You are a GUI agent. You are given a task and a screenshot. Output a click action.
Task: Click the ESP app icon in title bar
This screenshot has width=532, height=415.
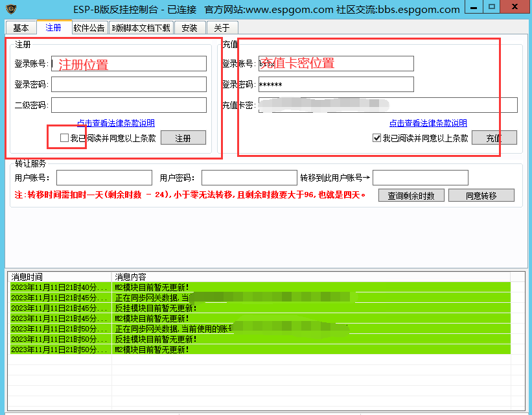(x=11, y=9)
